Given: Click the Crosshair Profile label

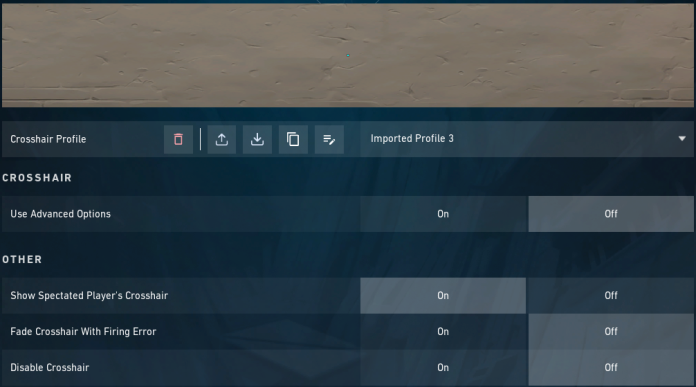Looking at the screenshot, I should coord(48,139).
